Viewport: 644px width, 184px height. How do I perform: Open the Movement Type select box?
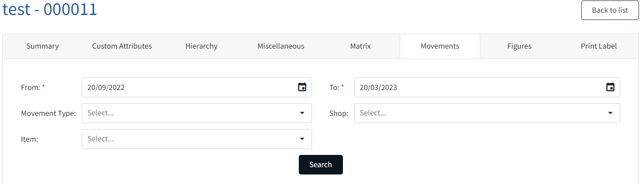pos(197,113)
